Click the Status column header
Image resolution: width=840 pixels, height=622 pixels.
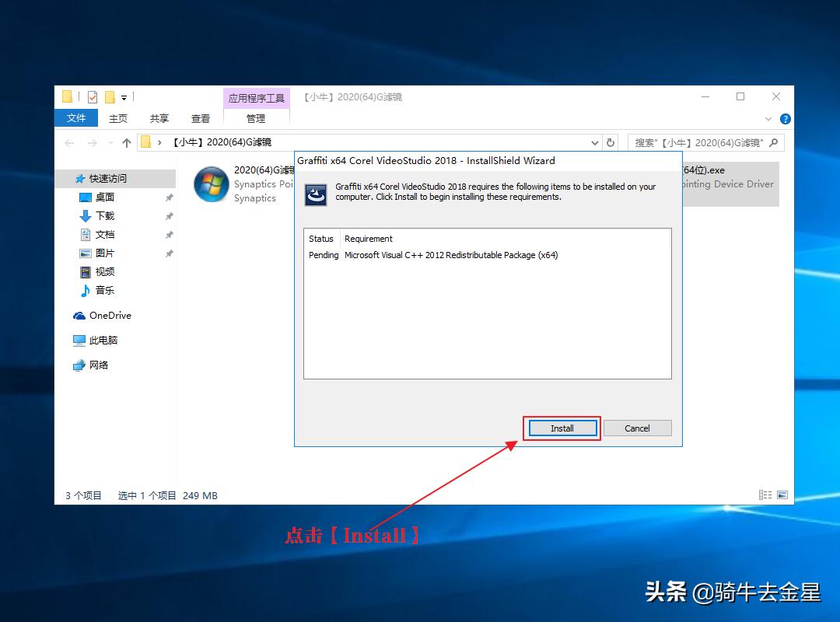click(321, 239)
